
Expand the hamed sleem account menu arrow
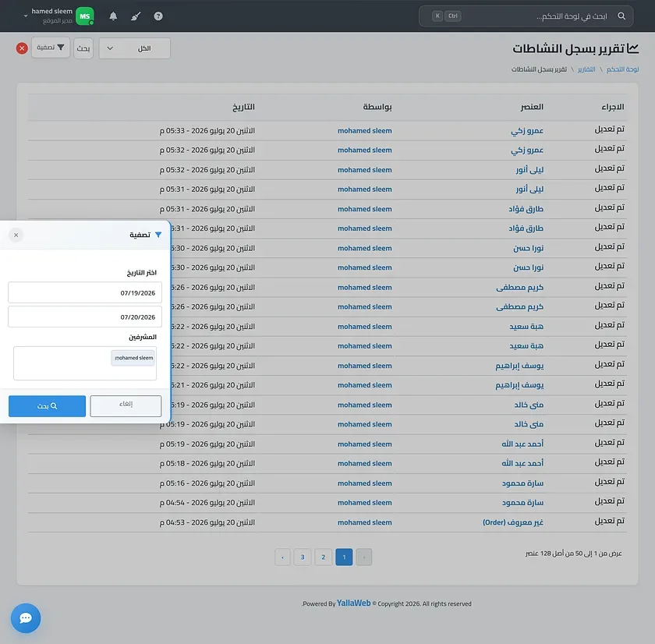coord(26,16)
